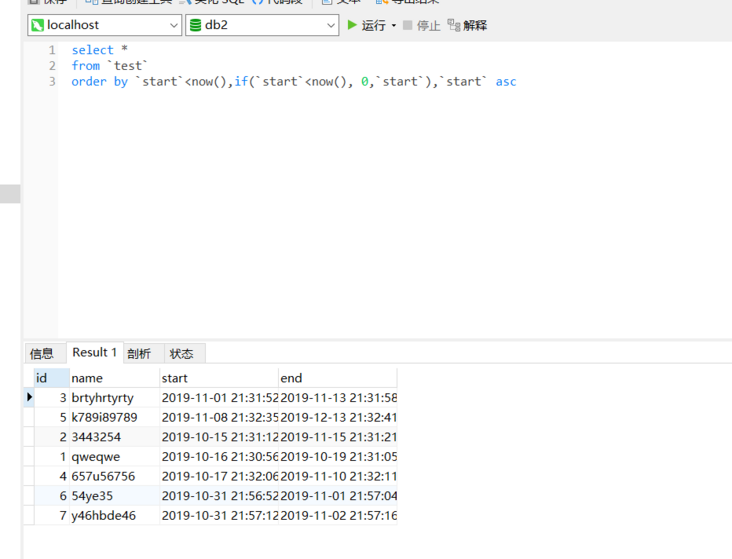Screen dimensions: 732x559
Task: Click end value 2019-11-01 21:57:04
Action: 338,496
